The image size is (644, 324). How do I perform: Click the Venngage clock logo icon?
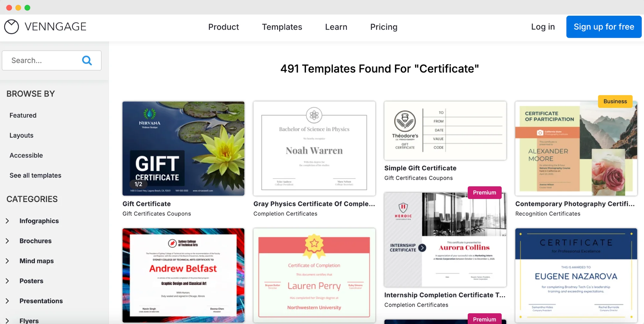12,27
